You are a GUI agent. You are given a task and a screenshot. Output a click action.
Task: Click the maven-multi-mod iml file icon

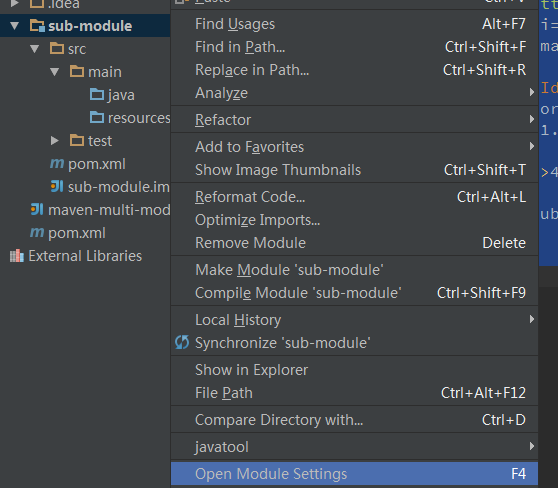click(x=37, y=209)
